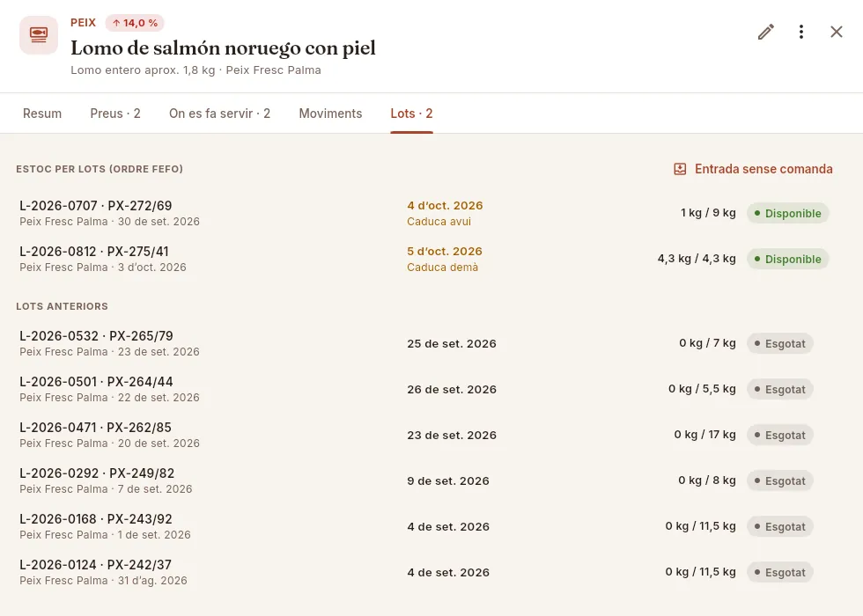This screenshot has height=616, width=863.
Task: Open the Preus · 2 tab
Action: [x=115, y=114]
